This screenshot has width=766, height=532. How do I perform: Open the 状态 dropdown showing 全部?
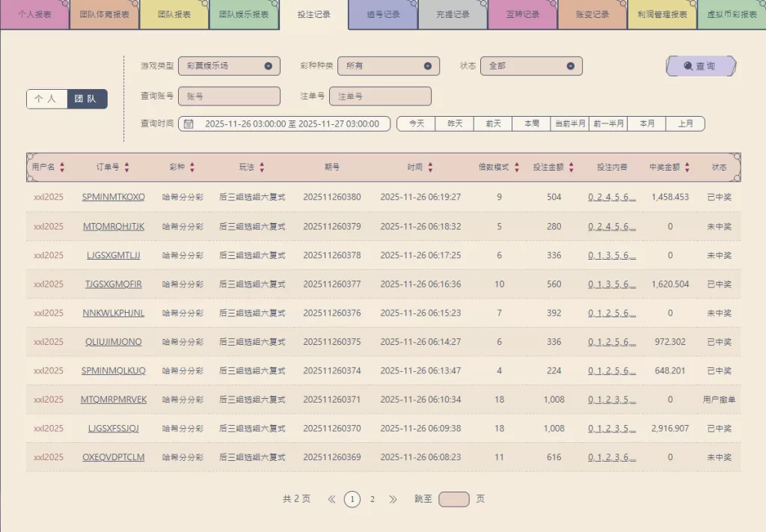click(x=530, y=66)
